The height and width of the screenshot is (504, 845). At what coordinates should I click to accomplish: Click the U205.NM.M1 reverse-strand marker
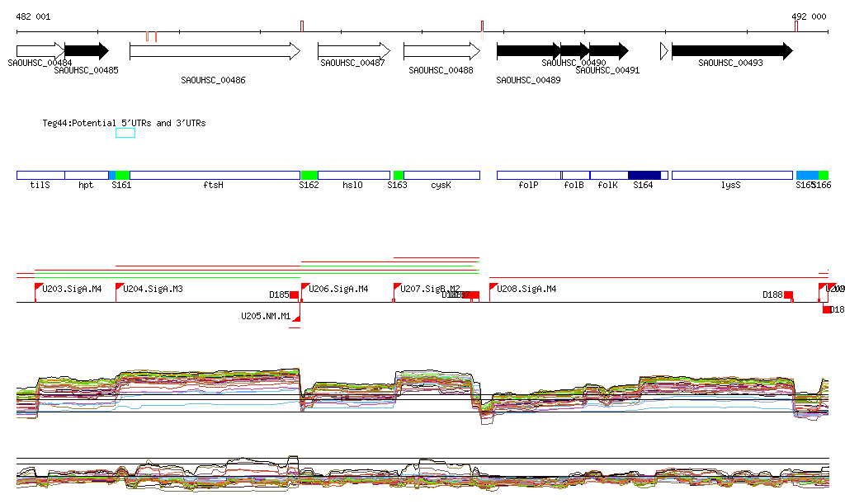click(x=296, y=318)
